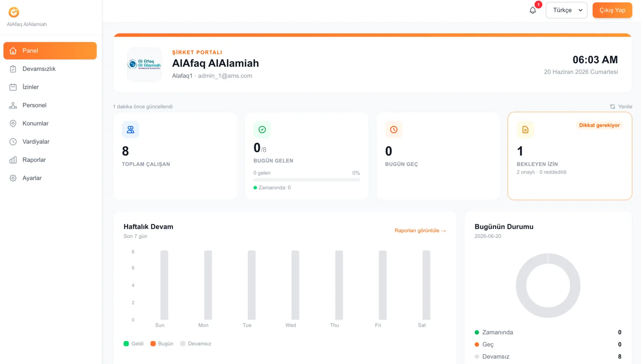This screenshot has width=641, height=364.
Task: Click the orange clock late icon
Action: [x=394, y=130]
